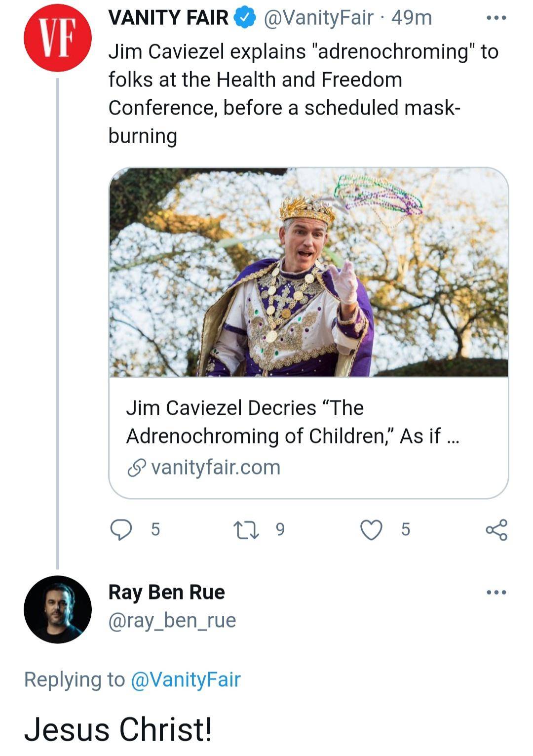The width and height of the screenshot is (533, 756).
Task: Reply to the Vanity Fair tweet
Action: [x=121, y=529]
